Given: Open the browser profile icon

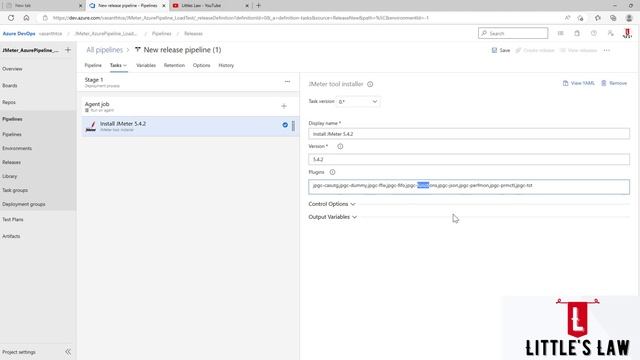Looking at the screenshot, I should pyautogui.click(x=629, y=18).
